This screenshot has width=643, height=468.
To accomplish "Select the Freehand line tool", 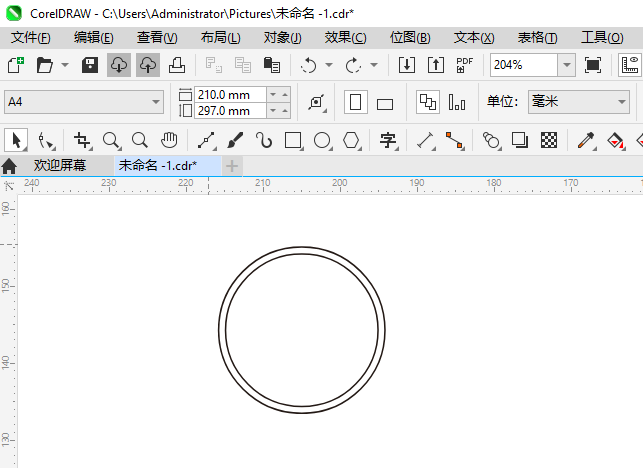I will tap(207, 141).
